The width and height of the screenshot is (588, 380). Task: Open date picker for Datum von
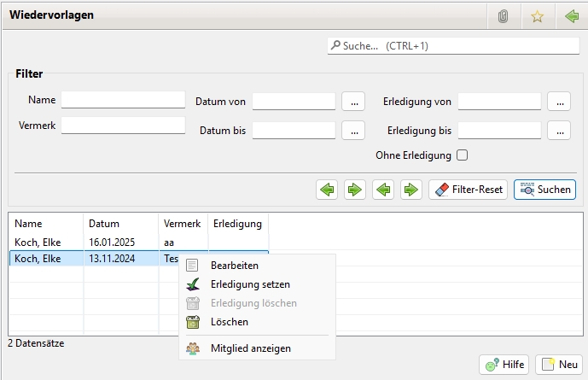tap(353, 102)
